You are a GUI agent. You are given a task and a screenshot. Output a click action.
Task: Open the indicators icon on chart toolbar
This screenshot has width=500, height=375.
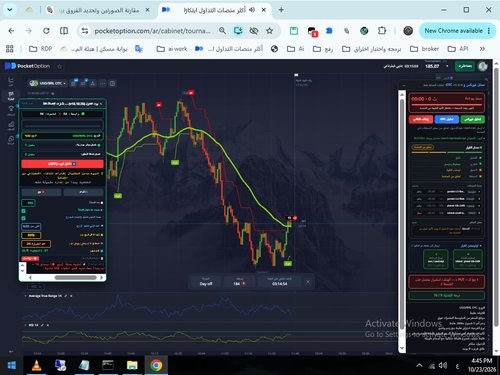pos(83,83)
